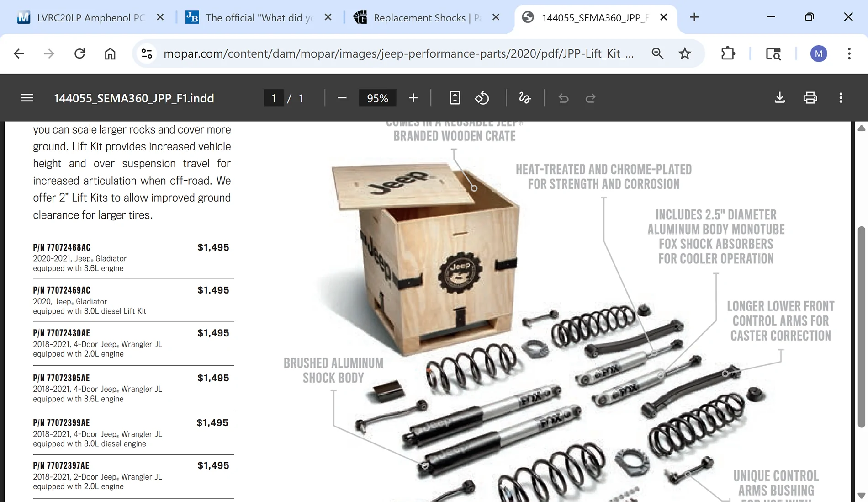Go forward with the forward arrow
The height and width of the screenshot is (502, 868).
click(x=49, y=54)
